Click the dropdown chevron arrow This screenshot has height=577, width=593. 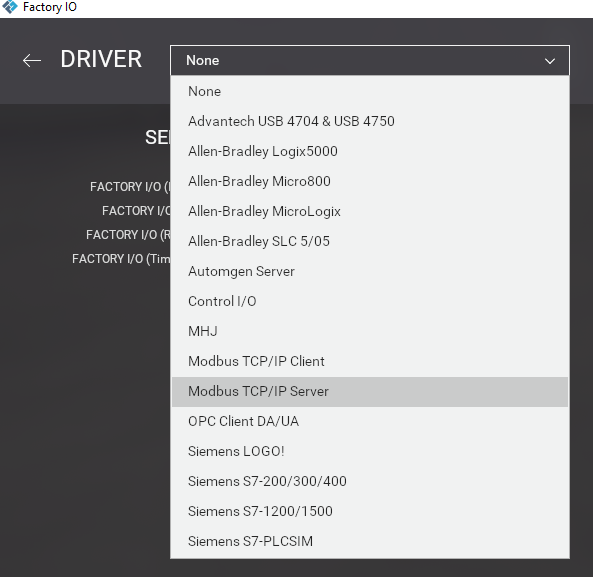point(550,61)
